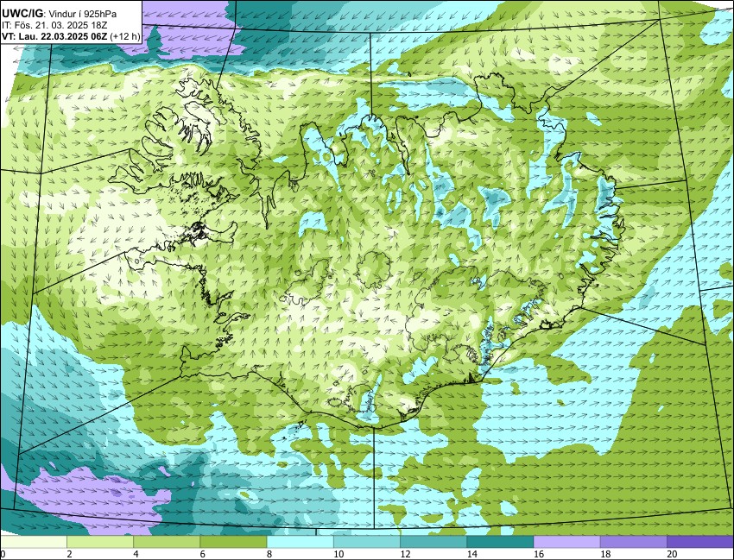Click the legend tick label '16'

pos(538,554)
